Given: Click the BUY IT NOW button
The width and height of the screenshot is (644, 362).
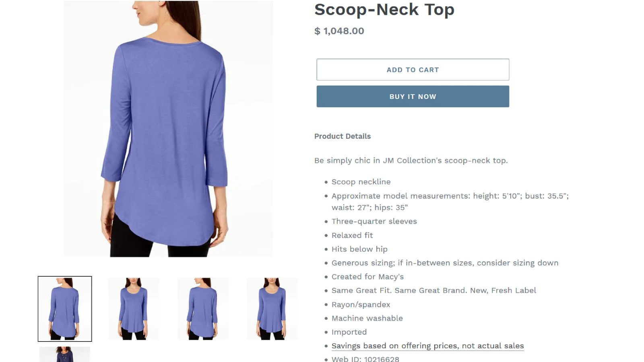Looking at the screenshot, I should coord(413,97).
